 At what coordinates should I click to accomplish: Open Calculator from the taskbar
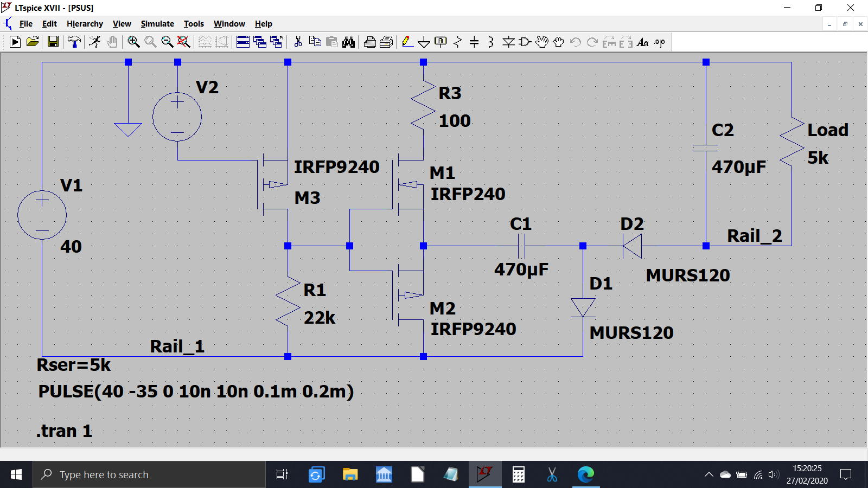(519, 475)
